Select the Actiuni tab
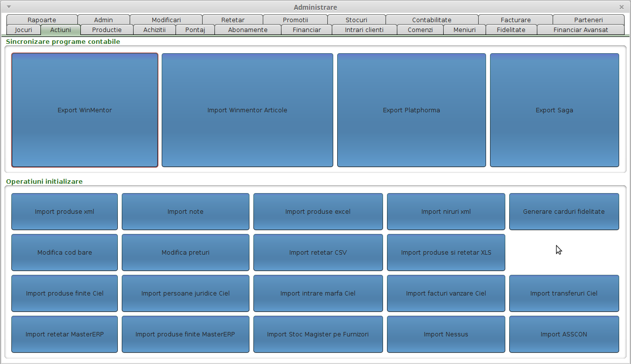The image size is (631, 364). [x=61, y=30]
